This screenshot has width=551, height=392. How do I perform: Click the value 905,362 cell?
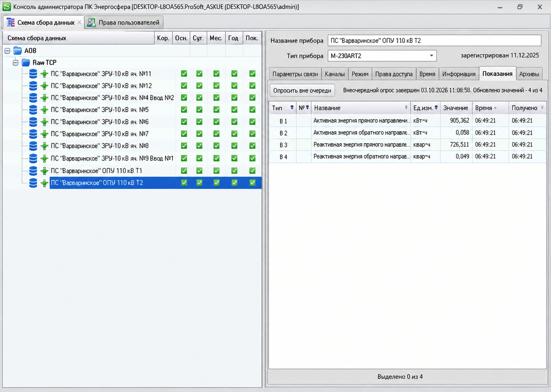click(x=456, y=120)
